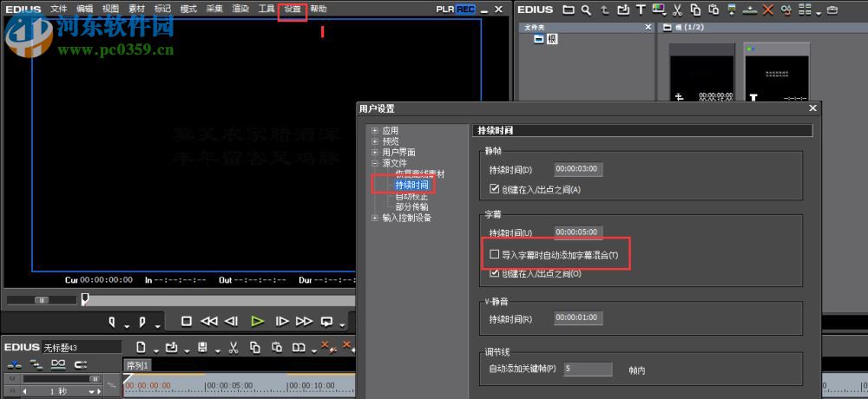Viewport: 868px width, 399px height.
Task: Click the fast forward double-arrow button
Action: 305,322
